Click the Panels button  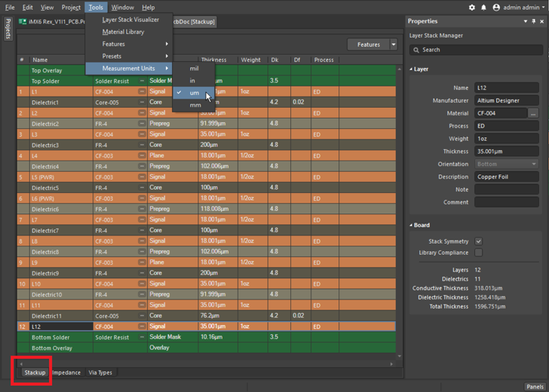pos(535,387)
